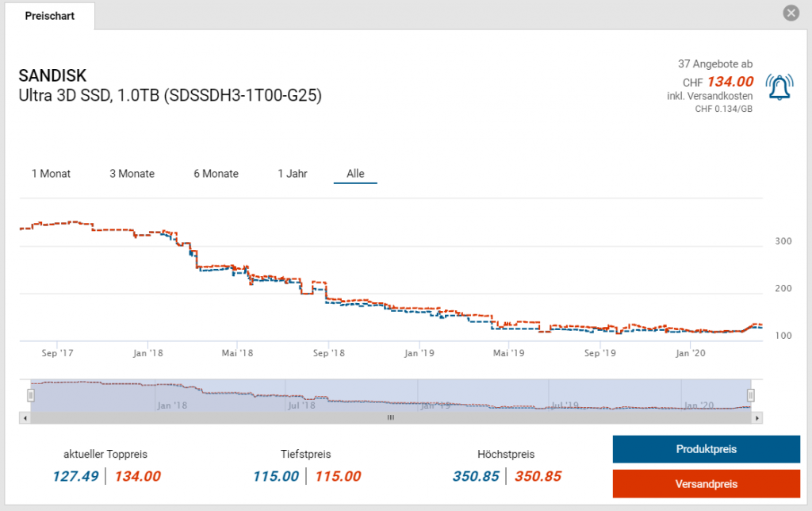Click the horizontal scrollbar thumb grip
The width and height of the screenshot is (812, 511).
pyautogui.click(x=390, y=417)
